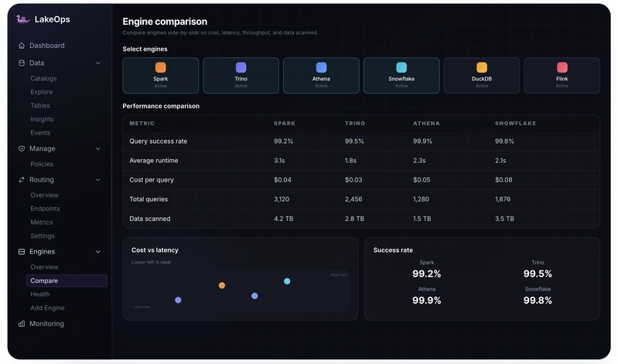Viewport: 618px width, 364px height.
Task: Open the Catalogs sidebar item
Action: (x=43, y=78)
